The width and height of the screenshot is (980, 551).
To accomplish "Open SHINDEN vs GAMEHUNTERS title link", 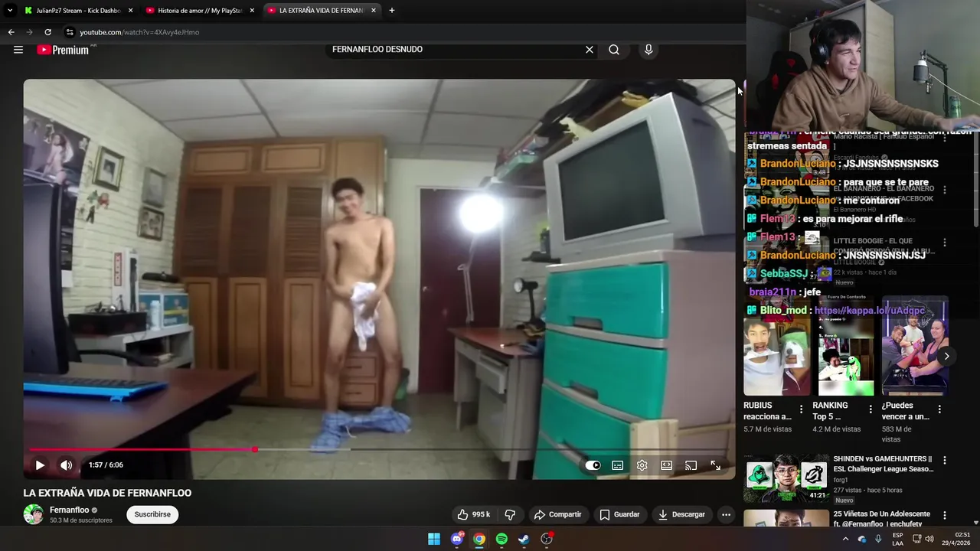I will coord(884,464).
